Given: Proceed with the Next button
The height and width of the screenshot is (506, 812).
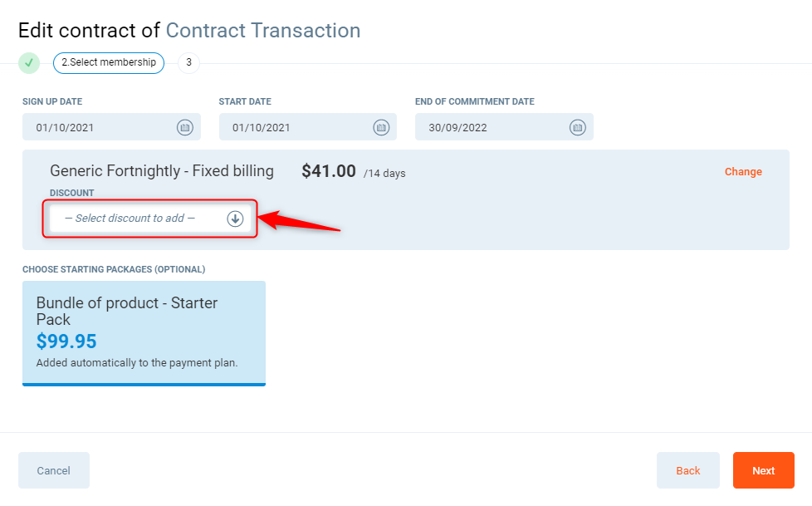Looking at the screenshot, I should [763, 470].
